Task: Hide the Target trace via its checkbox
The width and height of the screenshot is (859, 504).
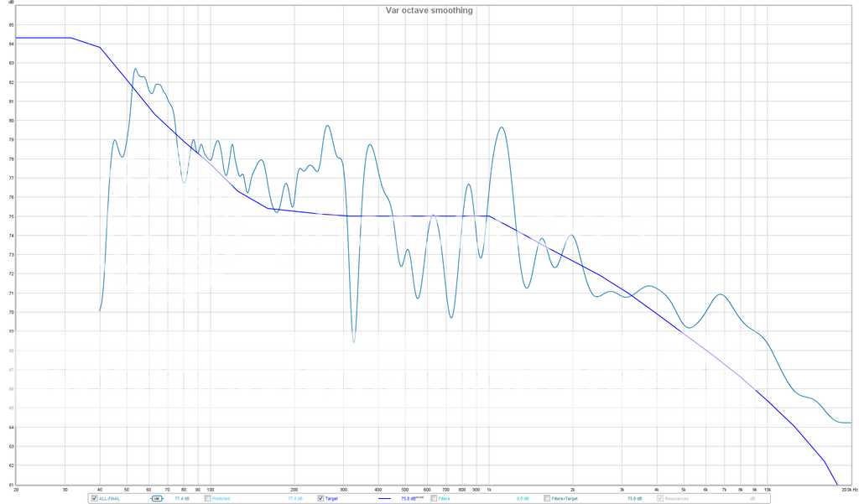Action: [x=320, y=498]
